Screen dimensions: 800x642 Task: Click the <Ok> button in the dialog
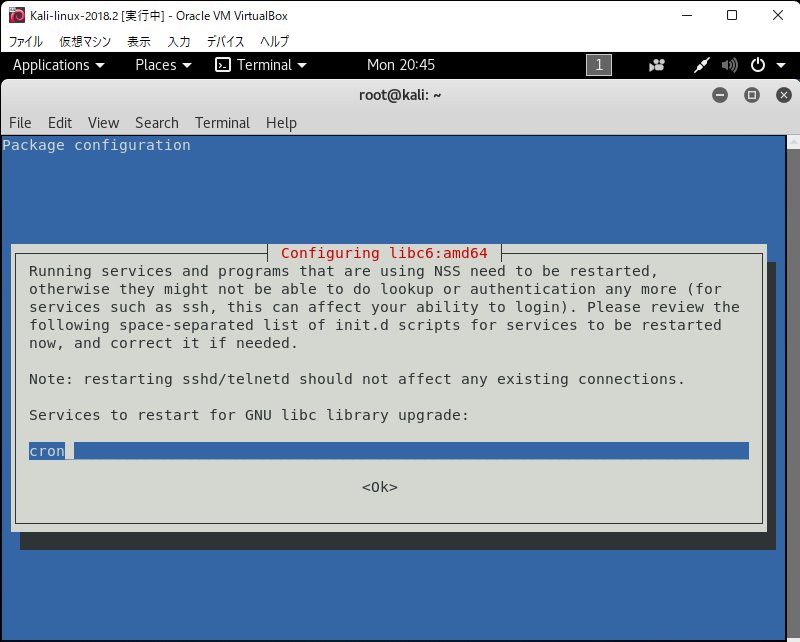pos(380,487)
